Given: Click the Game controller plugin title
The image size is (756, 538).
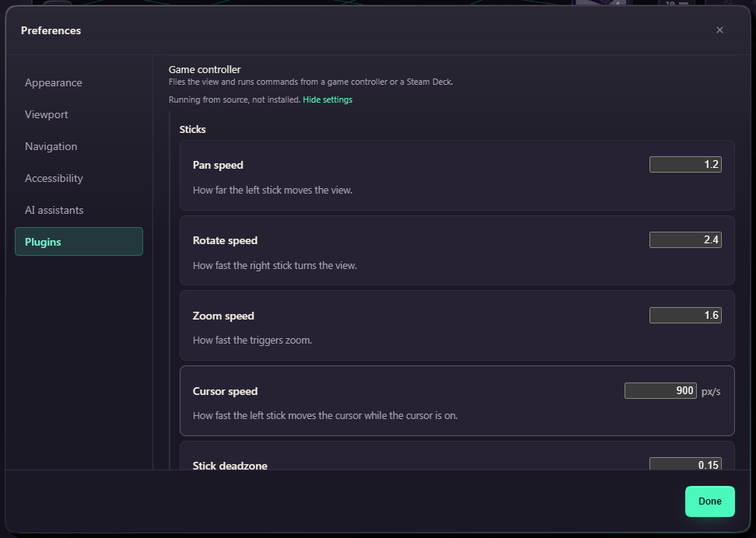Looking at the screenshot, I should pos(205,69).
